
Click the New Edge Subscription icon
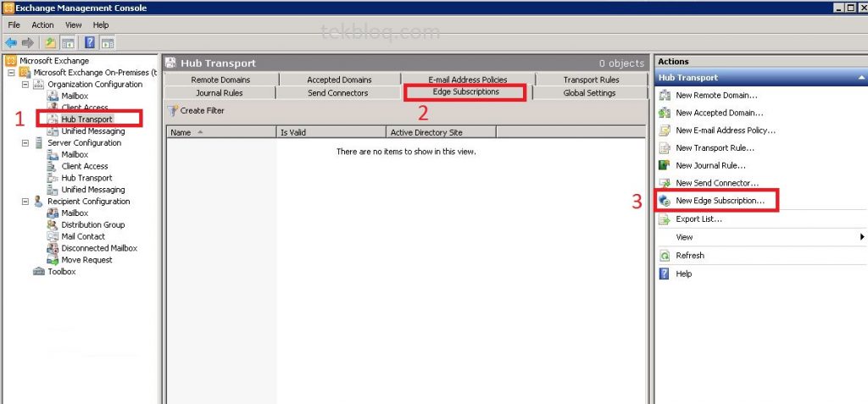coord(665,201)
